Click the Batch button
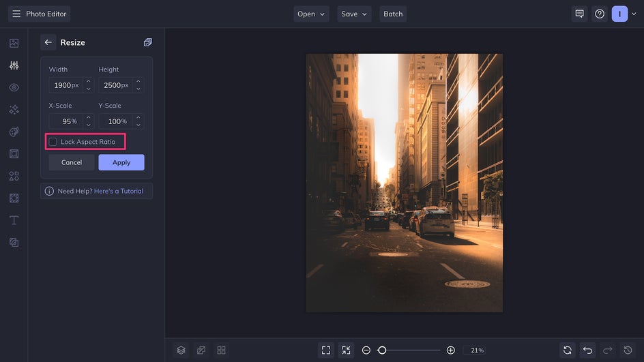 click(393, 14)
